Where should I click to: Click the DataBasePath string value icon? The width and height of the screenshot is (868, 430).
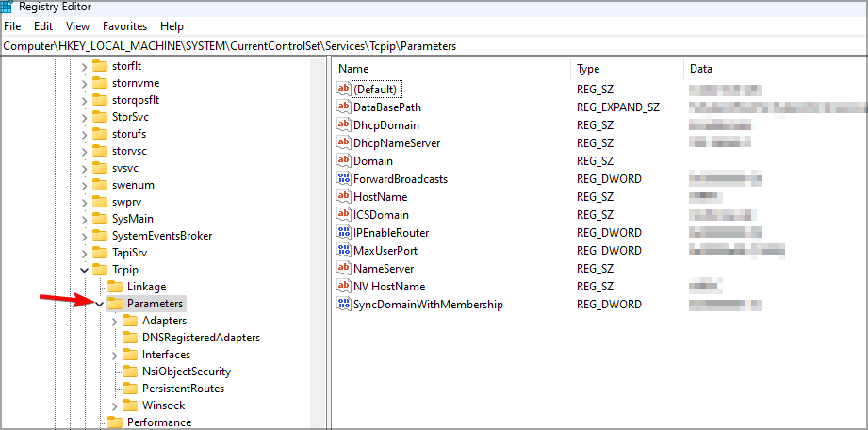click(x=344, y=107)
